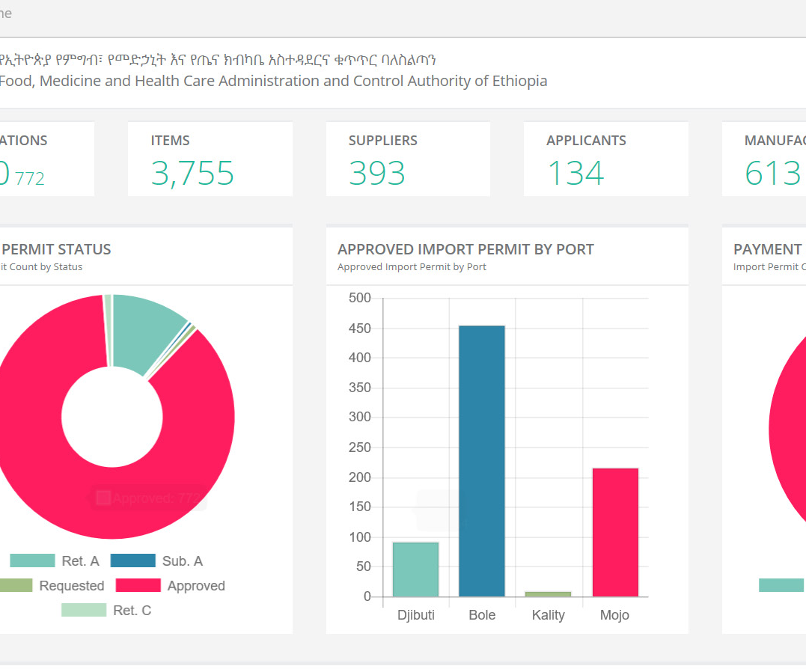Click the applications count 772
Image resolution: width=806 pixels, height=672 pixels.
click(x=30, y=179)
